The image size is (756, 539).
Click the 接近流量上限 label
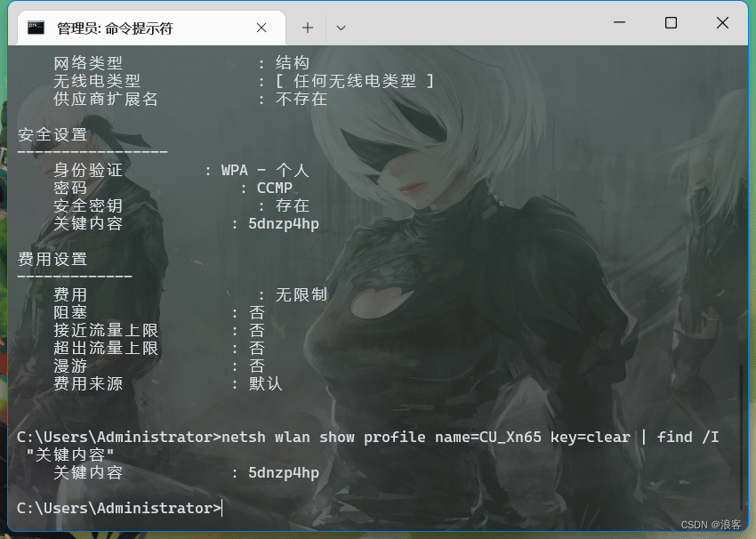click(x=106, y=330)
